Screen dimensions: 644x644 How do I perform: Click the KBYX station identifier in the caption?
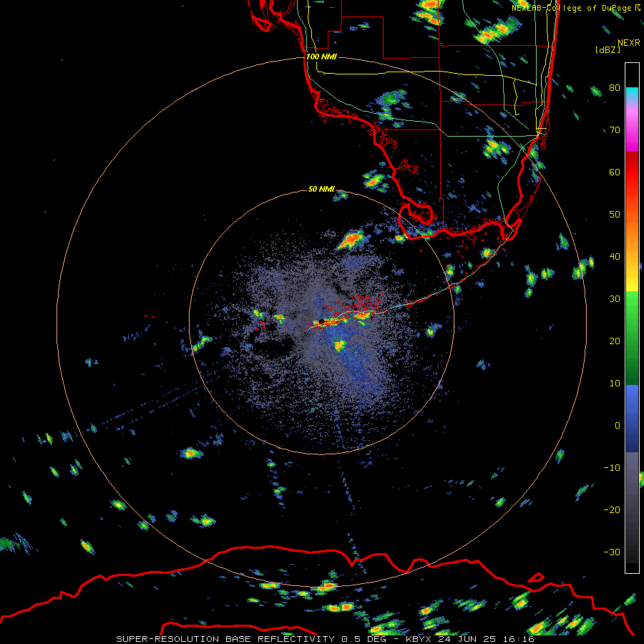click(419, 639)
